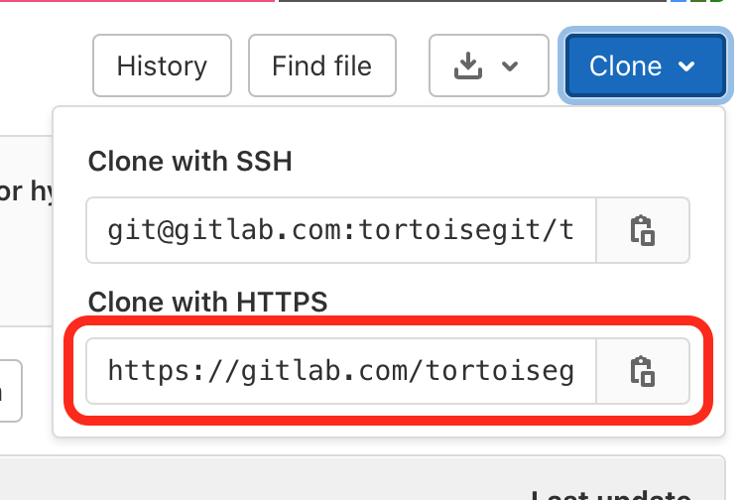Click the Last update column header
The height and width of the screenshot is (500, 744).
point(612,495)
